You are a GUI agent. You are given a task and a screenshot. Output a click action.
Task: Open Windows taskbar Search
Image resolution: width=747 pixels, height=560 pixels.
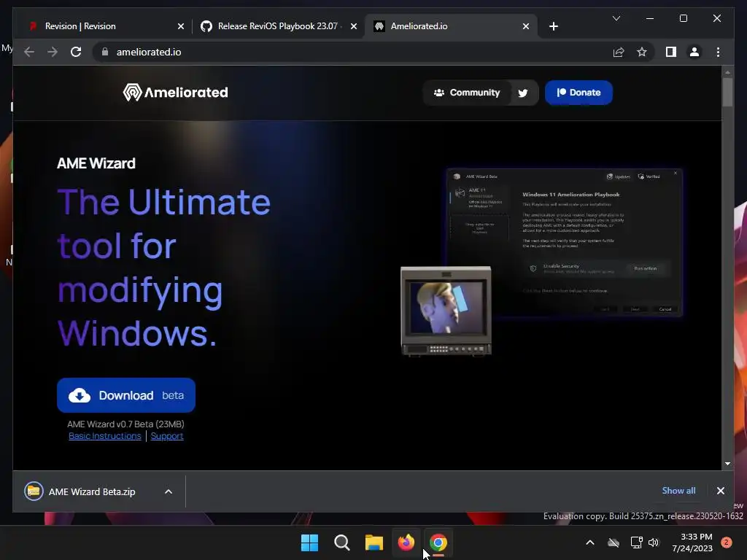[x=341, y=542]
